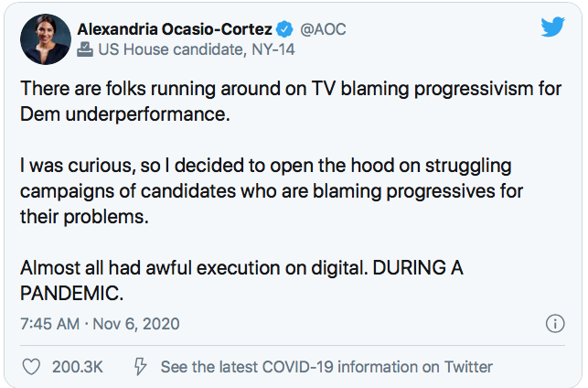The height and width of the screenshot is (388, 588).
Task: Click the lightning bolt icon
Action: pos(140,367)
